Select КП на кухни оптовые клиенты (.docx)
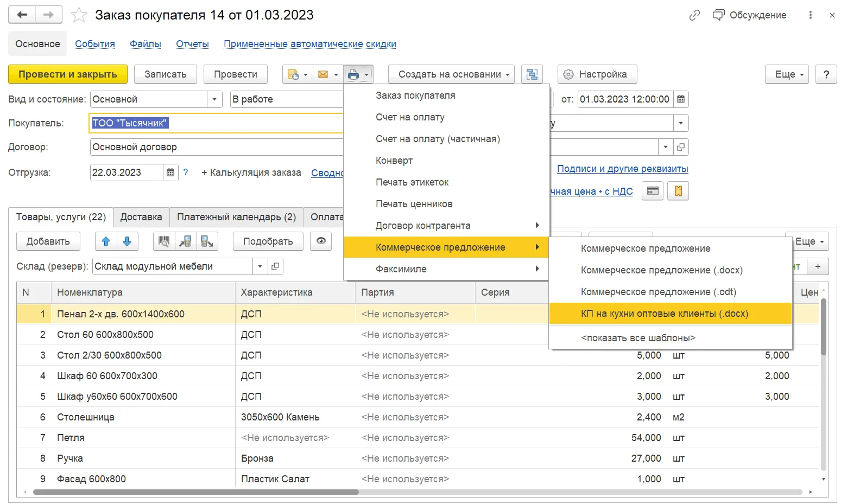Screen dimensions: 841x504 (670, 314)
